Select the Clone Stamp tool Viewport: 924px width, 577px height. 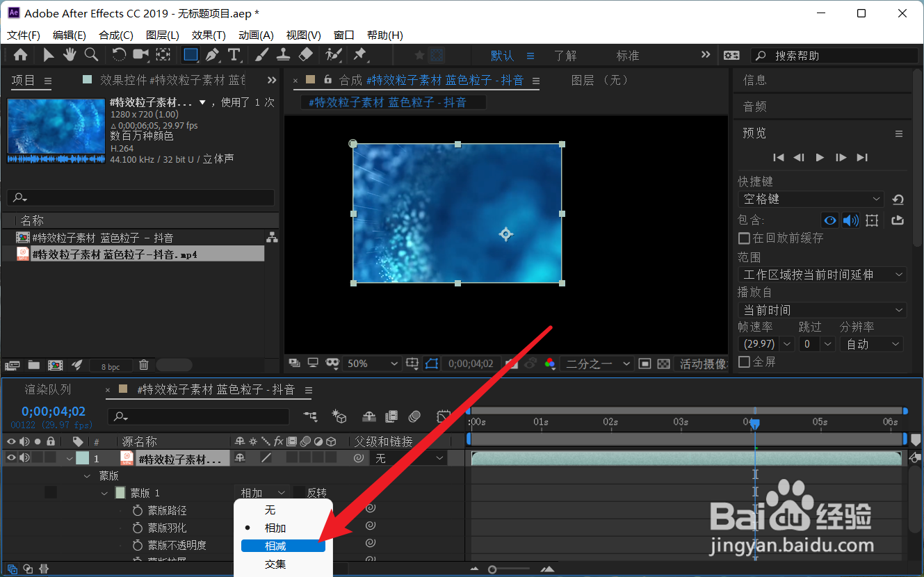pos(284,55)
